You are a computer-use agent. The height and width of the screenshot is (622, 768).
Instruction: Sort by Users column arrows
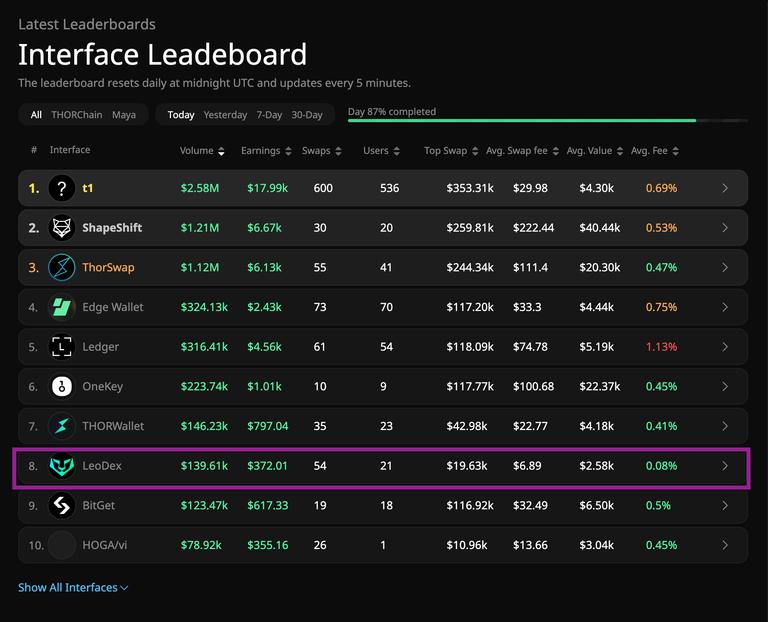click(x=397, y=151)
